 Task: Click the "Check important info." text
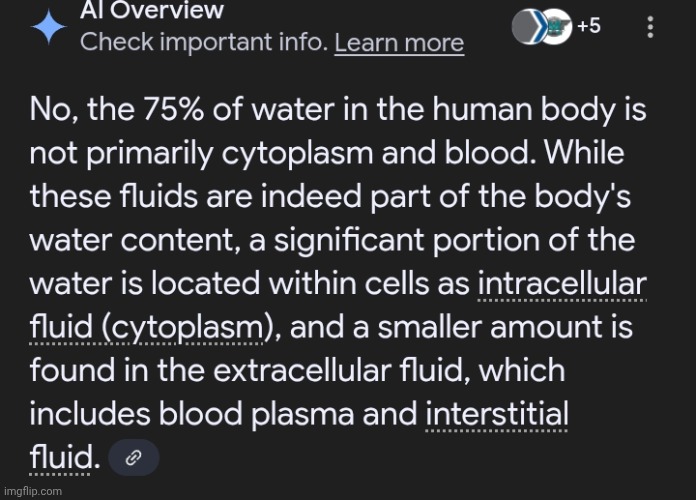tap(204, 42)
